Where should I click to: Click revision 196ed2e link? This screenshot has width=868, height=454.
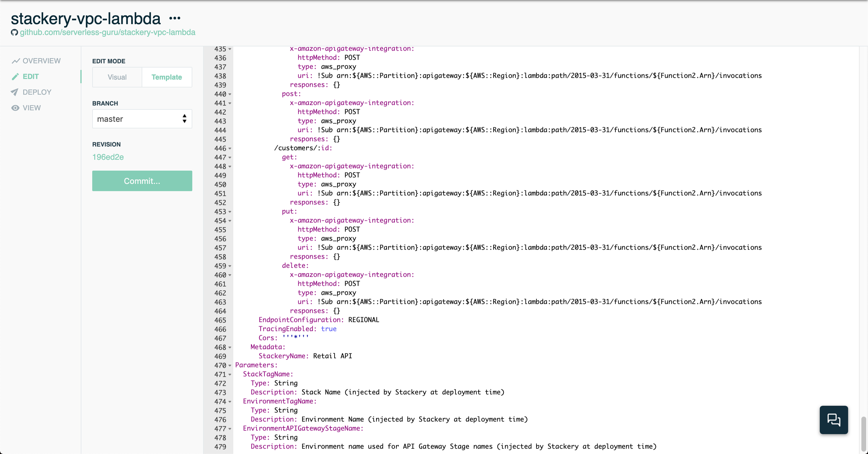[108, 157]
